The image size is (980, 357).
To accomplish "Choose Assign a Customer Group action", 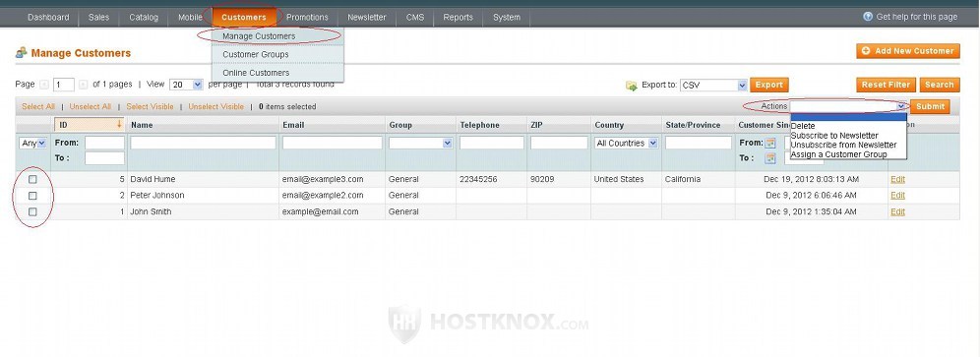I will (838, 154).
